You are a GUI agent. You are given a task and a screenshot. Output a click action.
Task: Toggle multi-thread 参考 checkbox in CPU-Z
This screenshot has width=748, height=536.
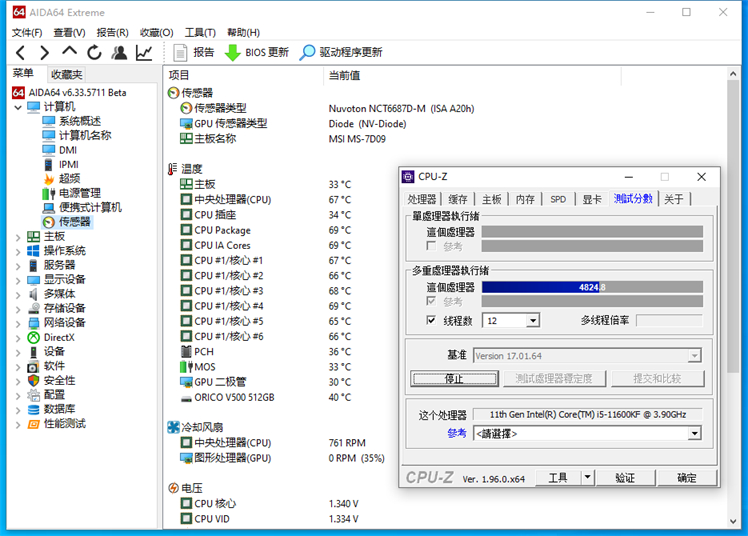(x=431, y=301)
